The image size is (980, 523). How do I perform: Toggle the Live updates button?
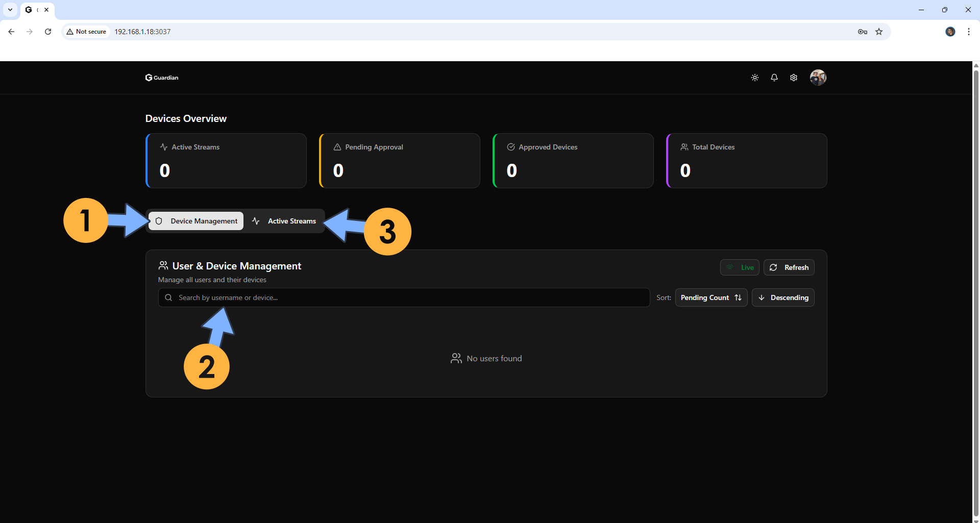(740, 267)
